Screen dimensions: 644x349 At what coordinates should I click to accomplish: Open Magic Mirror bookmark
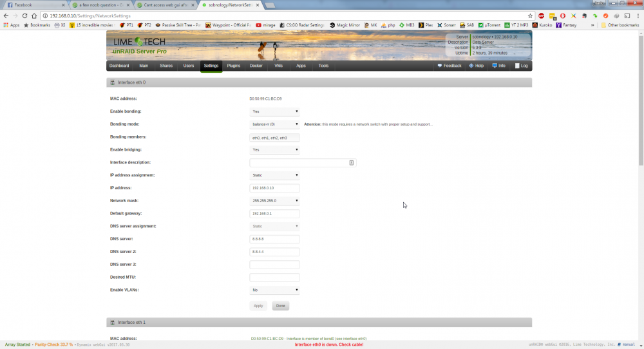click(x=345, y=25)
